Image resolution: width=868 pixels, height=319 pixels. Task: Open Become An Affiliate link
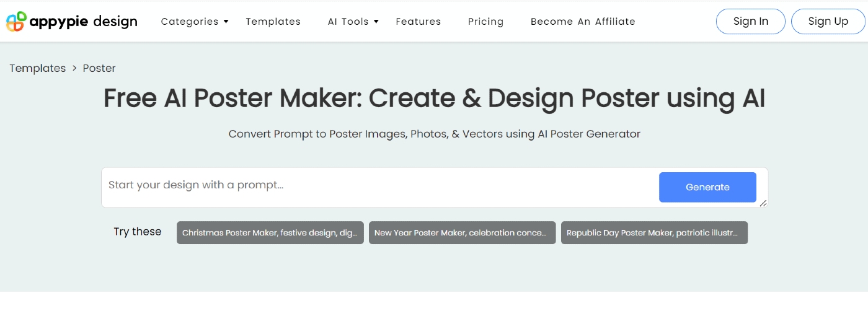coord(583,22)
